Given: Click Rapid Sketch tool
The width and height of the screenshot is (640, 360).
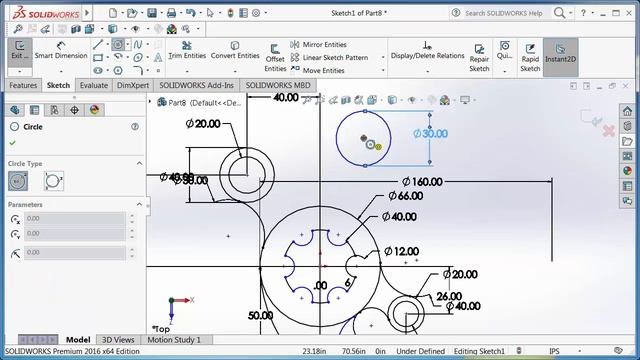Looking at the screenshot, I should [530, 58].
